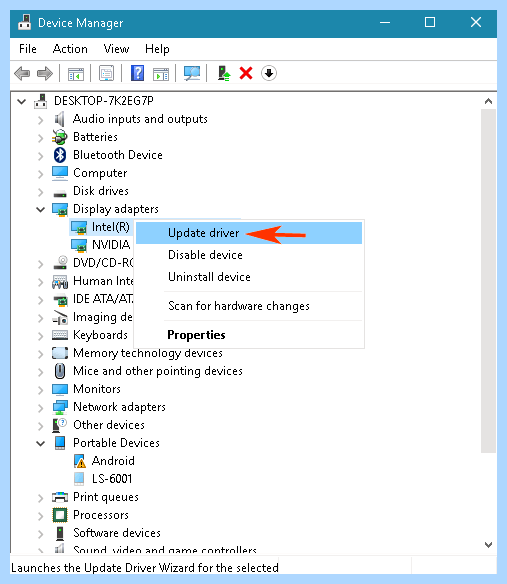
Task: Expand the Memory technology devices chevron
Action: pyautogui.click(x=41, y=353)
